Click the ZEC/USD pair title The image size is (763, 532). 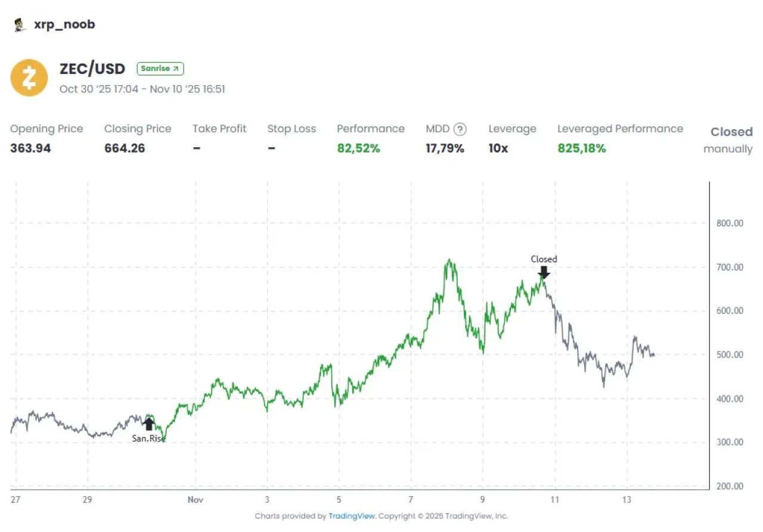[x=92, y=69]
